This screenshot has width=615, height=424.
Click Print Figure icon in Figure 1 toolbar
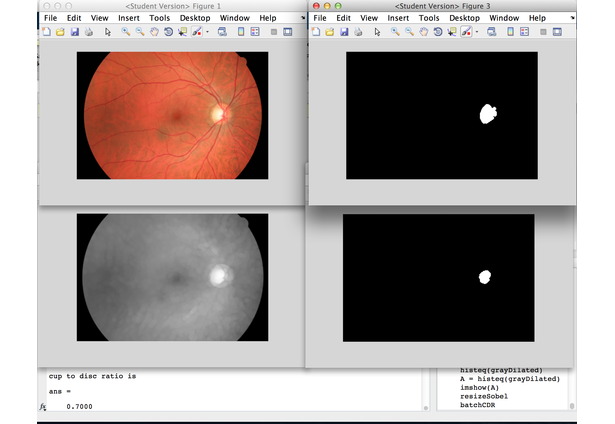point(89,32)
